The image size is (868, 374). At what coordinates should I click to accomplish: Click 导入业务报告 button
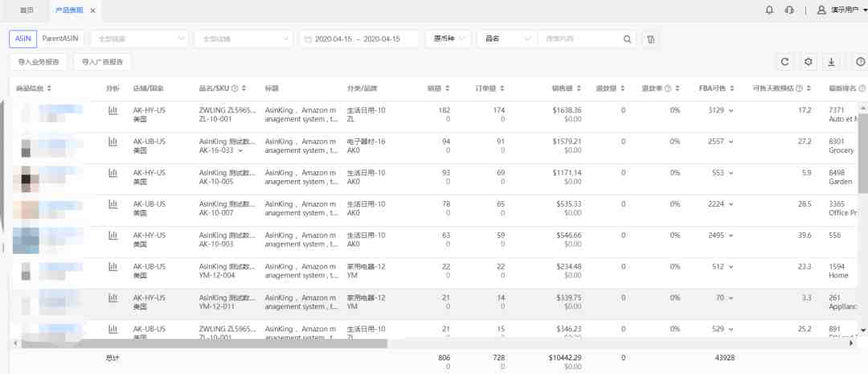(x=39, y=62)
